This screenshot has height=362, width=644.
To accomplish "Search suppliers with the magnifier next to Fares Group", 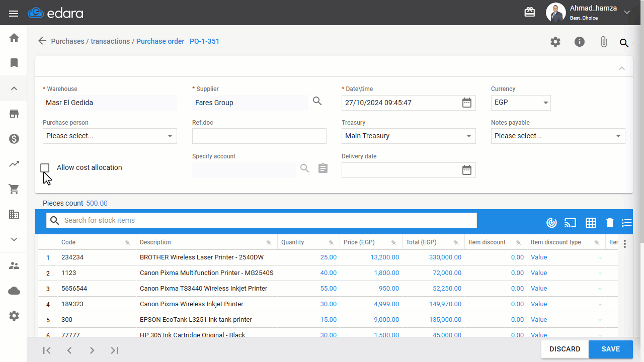I will coord(317,101).
